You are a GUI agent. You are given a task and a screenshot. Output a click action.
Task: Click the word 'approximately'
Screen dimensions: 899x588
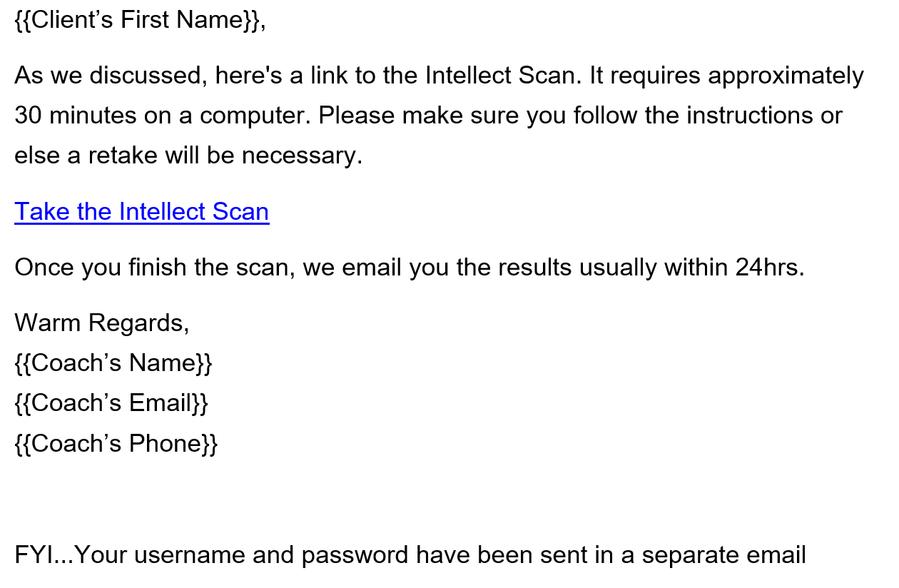coord(786,76)
